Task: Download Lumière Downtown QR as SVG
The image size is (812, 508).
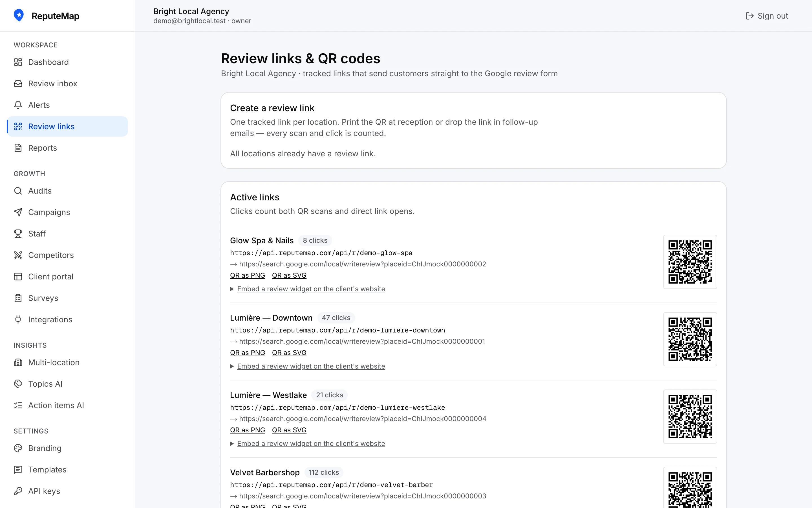Action: click(289, 353)
